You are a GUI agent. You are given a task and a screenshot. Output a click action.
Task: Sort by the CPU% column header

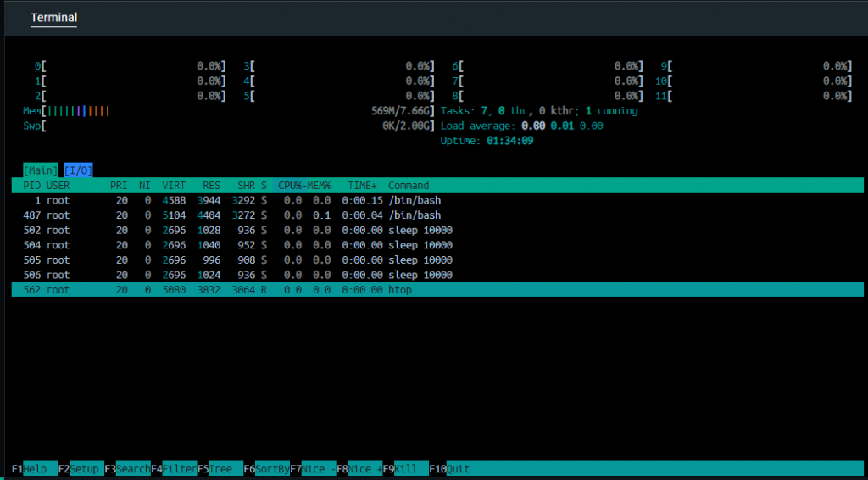290,186
